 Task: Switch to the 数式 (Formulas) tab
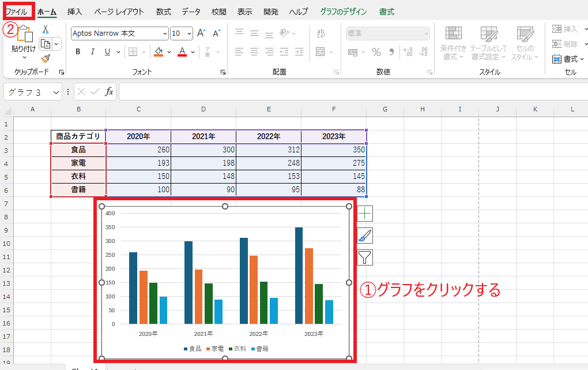(x=164, y=12)
